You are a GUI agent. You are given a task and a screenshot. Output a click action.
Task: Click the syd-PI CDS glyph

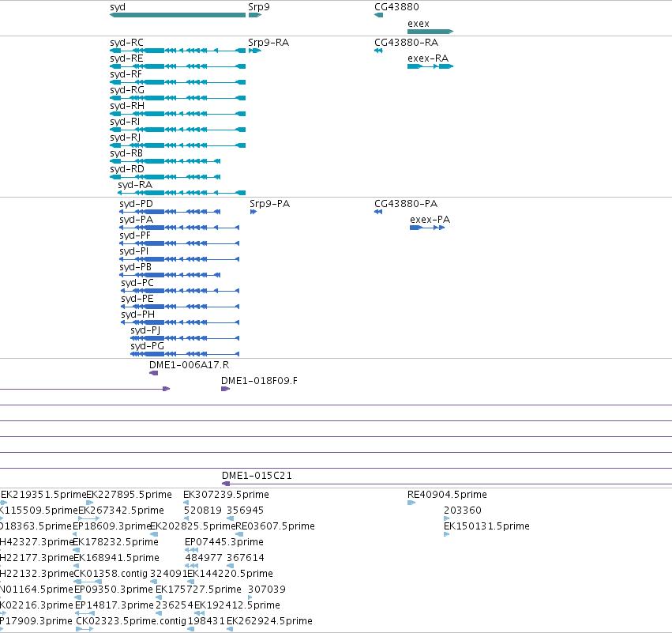[x=179, y=259]
